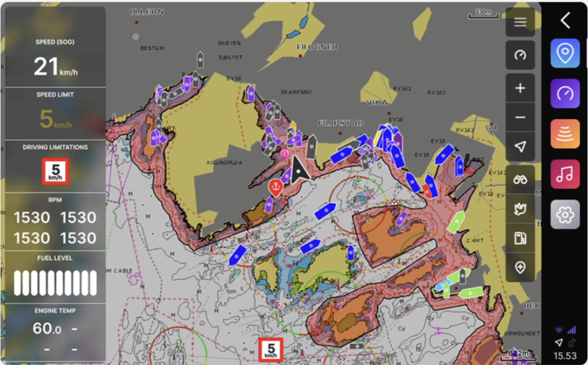Tap the cellular signal bars indicator
This screenshot has width=588, height=365.
pos(571,330)
